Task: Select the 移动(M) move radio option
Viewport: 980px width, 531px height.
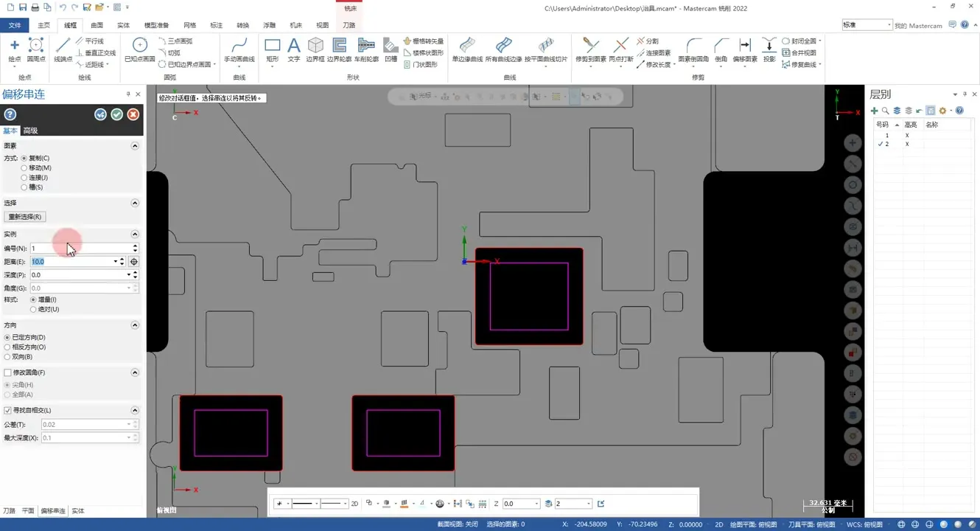Action: click(x=24, y=168)
